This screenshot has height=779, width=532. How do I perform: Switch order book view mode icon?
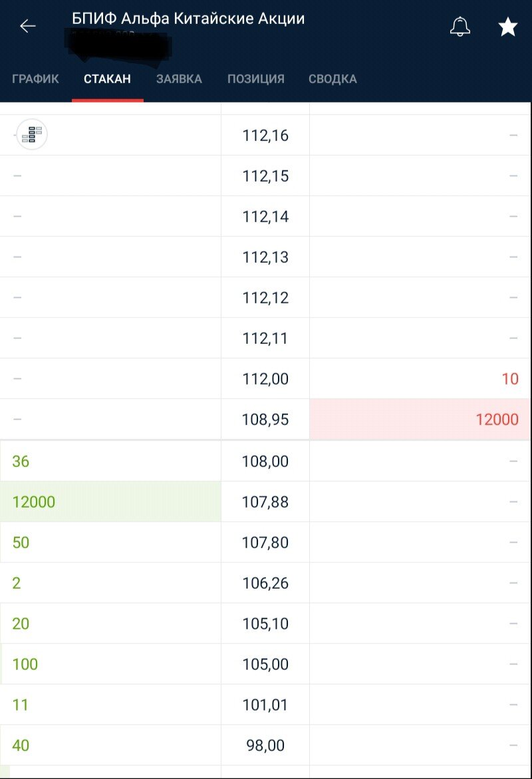[x=32, y=134]
